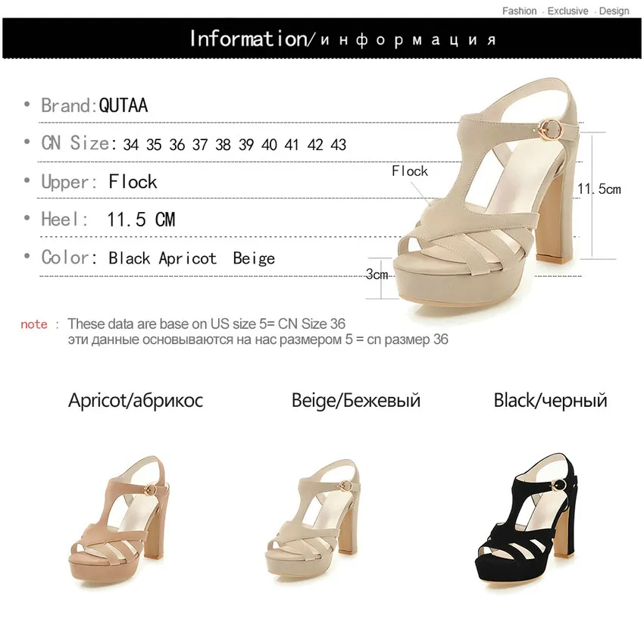Click the Flock callout label near sandal
This screenshot has width=644, height=644.
[x=409, y=171]
